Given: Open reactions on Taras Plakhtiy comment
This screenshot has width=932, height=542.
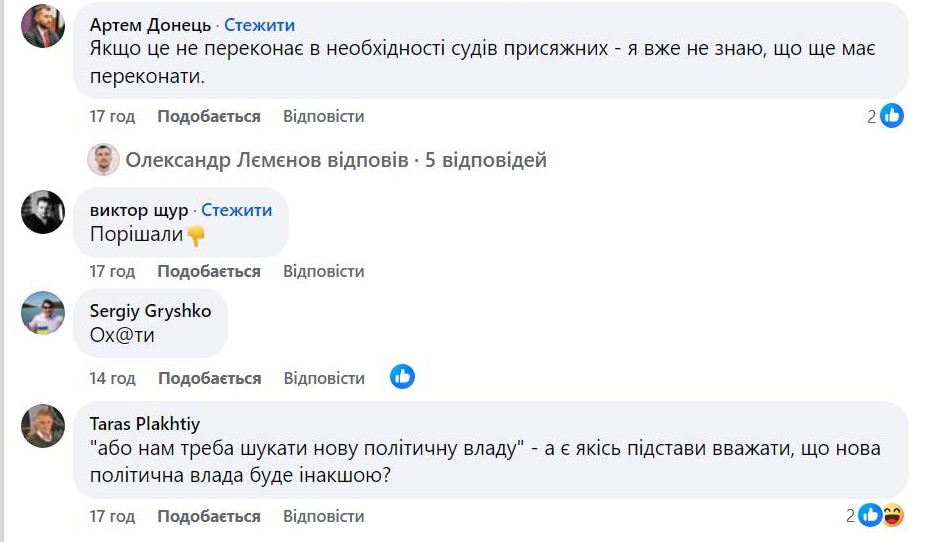Looking at the screenshot, I should click(881, 516).
